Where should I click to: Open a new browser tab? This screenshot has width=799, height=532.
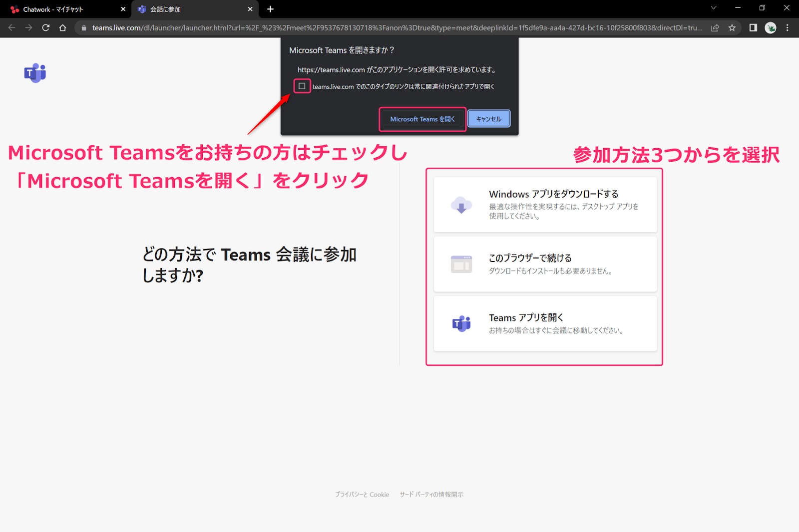point(270,9)
